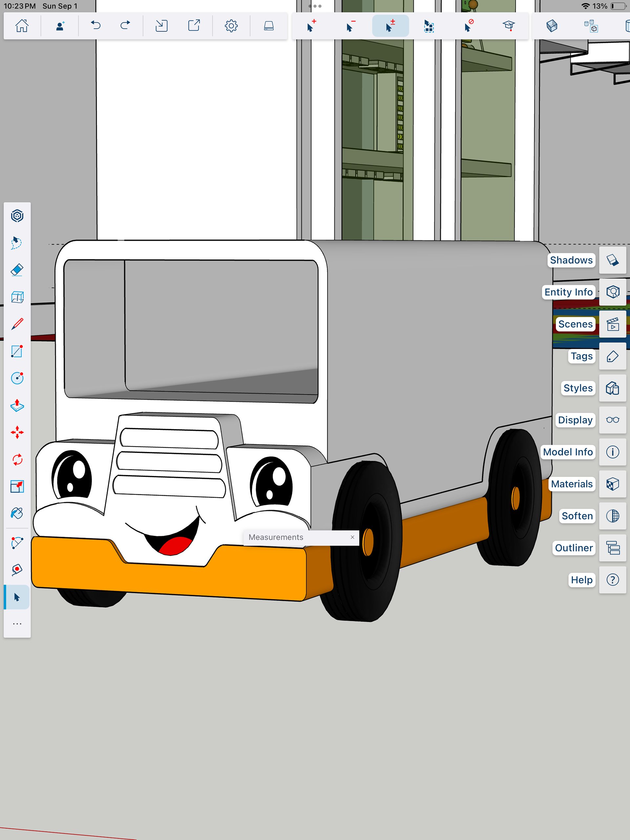Click the Entity Info label

coord(568,292)
